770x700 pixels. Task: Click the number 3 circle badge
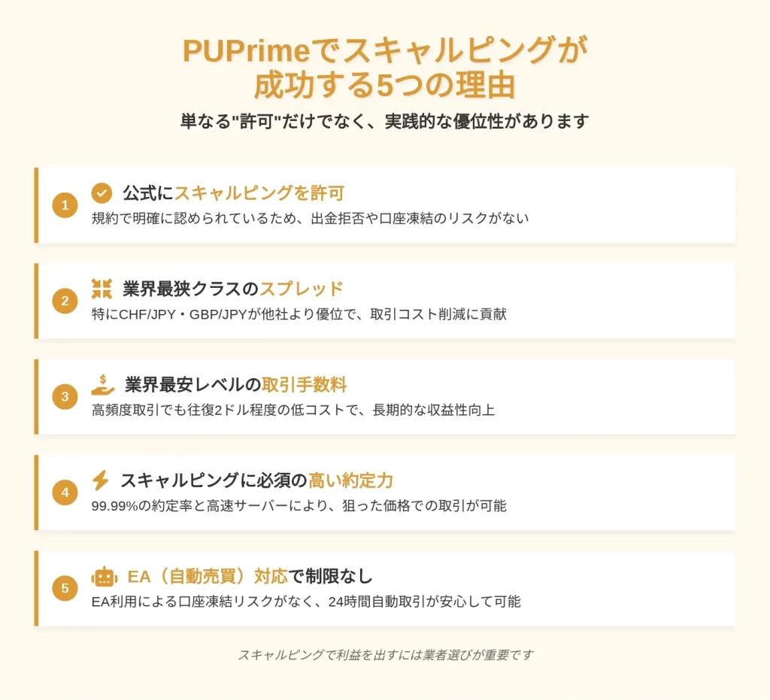pyautogui.click(x=65, y=397)
